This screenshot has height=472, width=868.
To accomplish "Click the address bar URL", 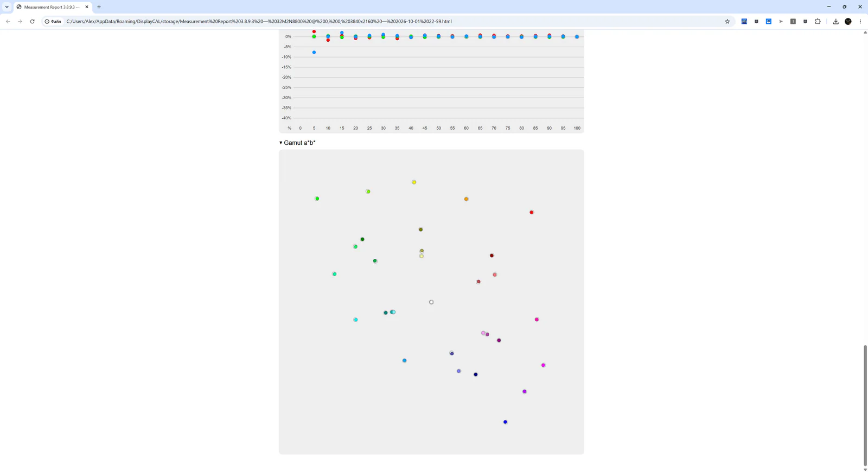I will (259, 21).
